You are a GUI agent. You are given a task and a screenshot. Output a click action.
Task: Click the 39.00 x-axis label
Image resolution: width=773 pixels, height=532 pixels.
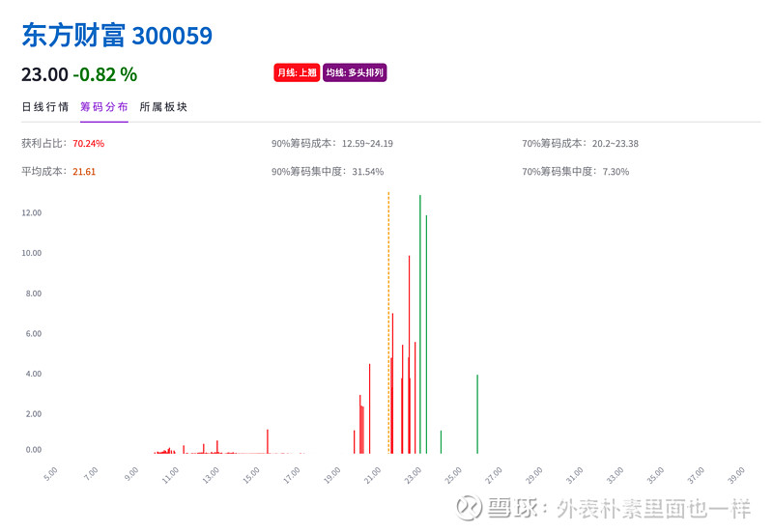click(736, 475)
